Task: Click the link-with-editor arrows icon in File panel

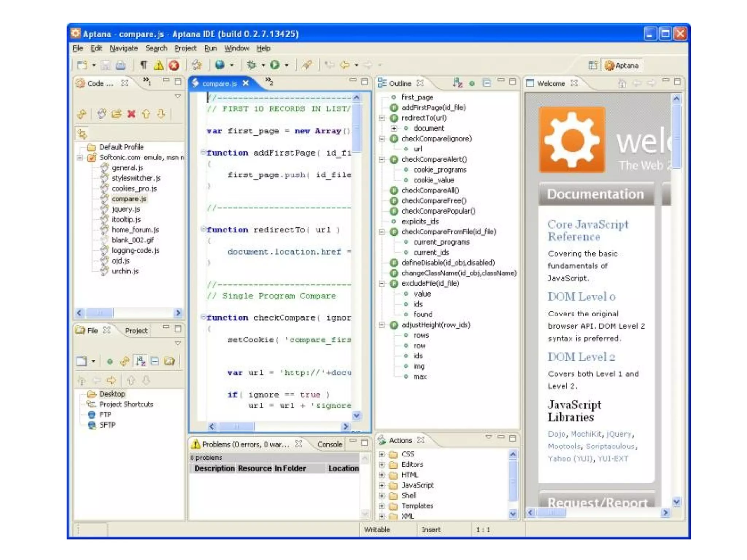Action: coord(125,361)
